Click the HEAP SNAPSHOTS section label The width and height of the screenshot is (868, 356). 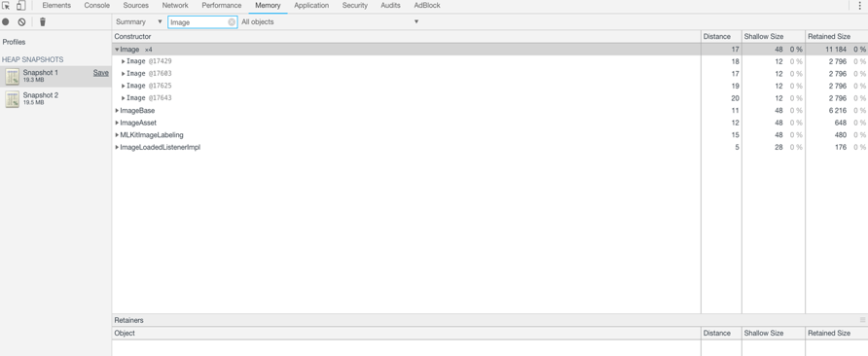[33, 59]
